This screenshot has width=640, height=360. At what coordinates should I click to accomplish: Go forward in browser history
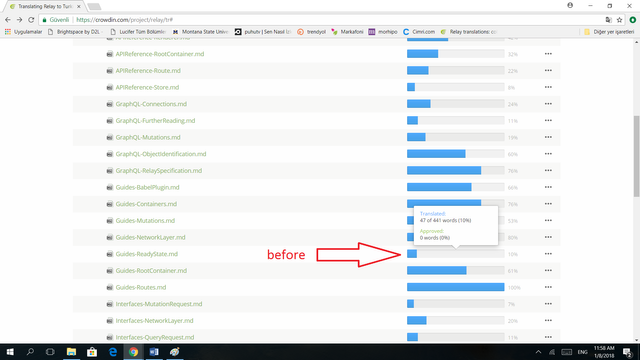tap(19, 20)
